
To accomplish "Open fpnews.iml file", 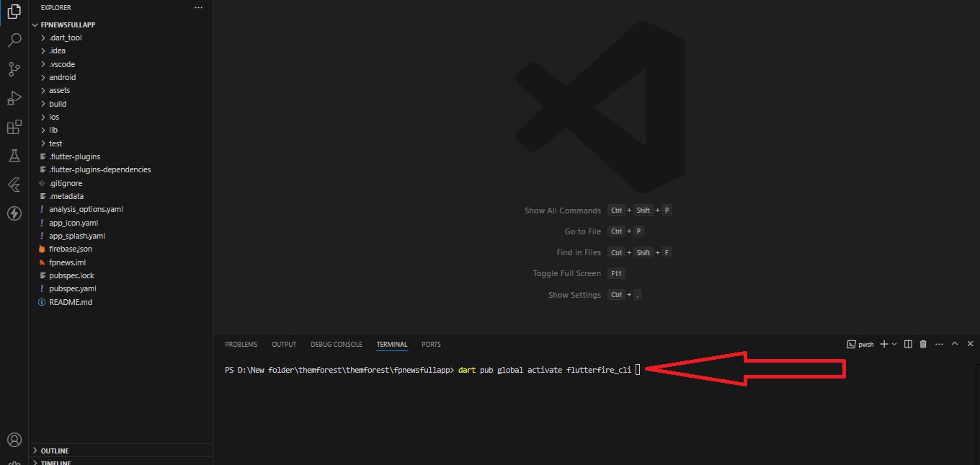I will (120, 262).
